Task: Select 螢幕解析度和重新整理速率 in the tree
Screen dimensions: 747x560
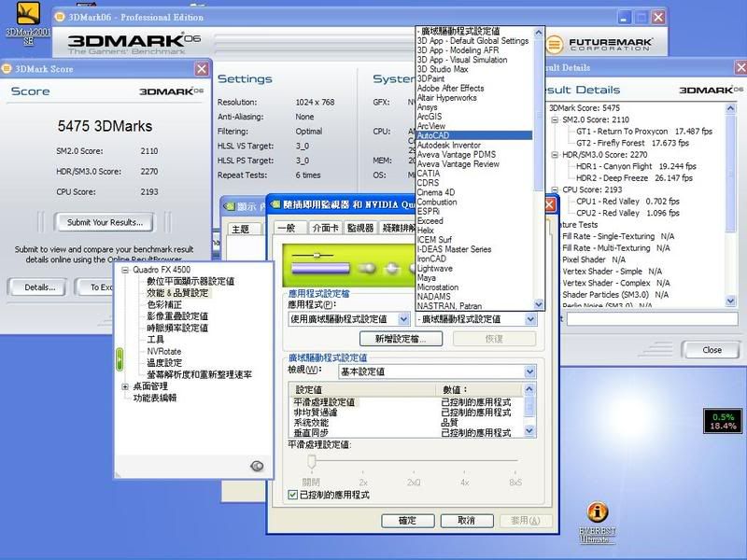Action: 199,375
